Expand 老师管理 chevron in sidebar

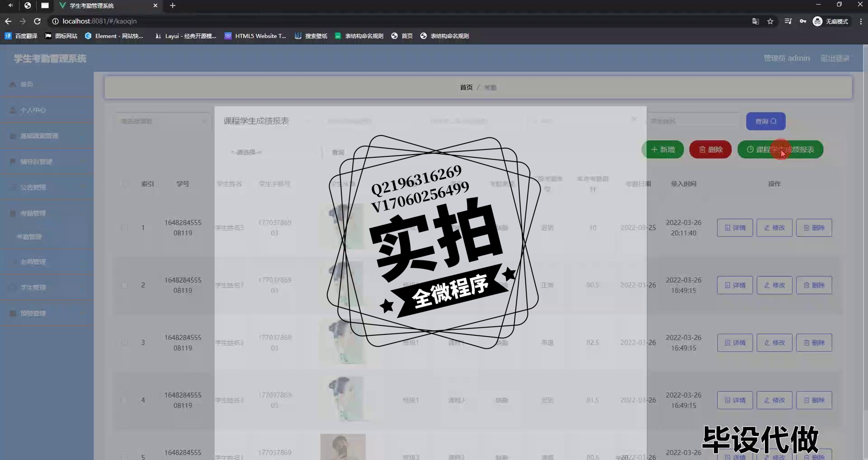click(83, 262)
